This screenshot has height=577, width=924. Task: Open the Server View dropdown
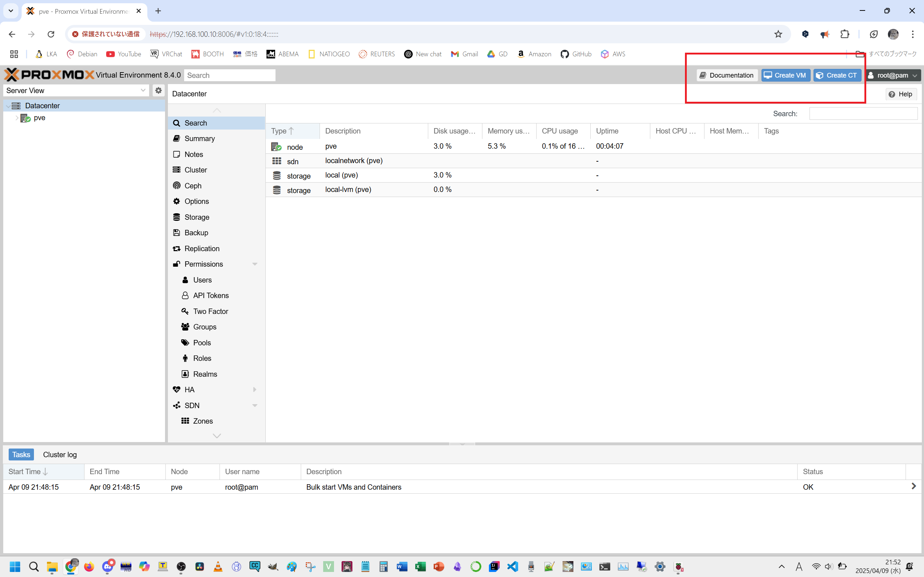[75, 91]
